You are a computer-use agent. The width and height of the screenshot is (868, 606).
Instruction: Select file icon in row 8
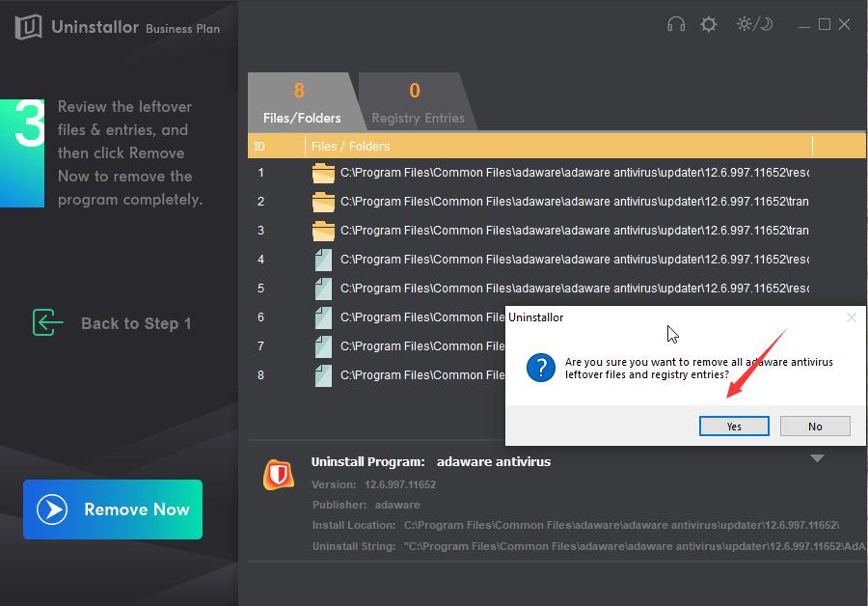point(323,375)
